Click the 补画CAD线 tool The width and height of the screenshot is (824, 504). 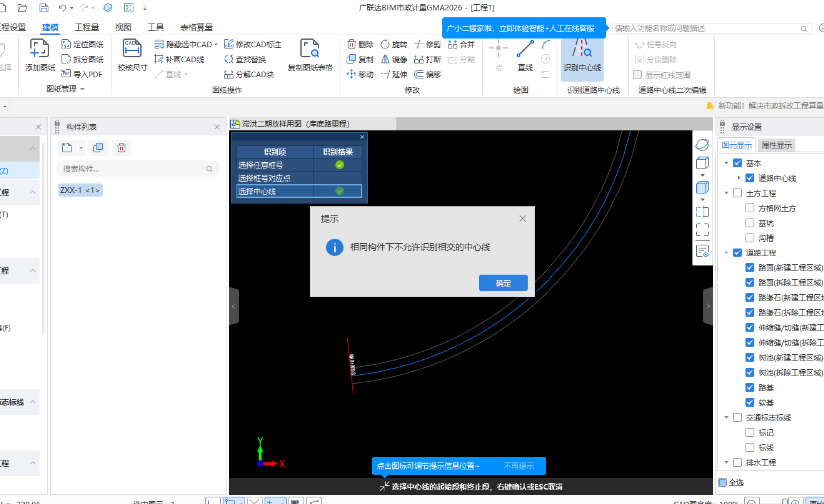click(179, 59)
